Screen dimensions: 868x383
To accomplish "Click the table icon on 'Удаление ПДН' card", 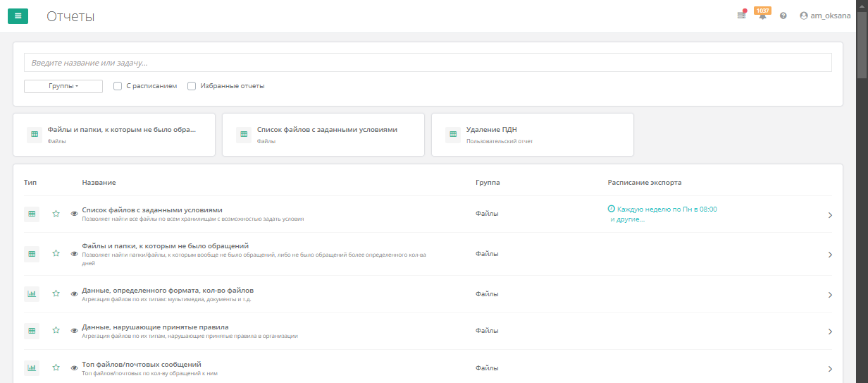I will (452, 134).
